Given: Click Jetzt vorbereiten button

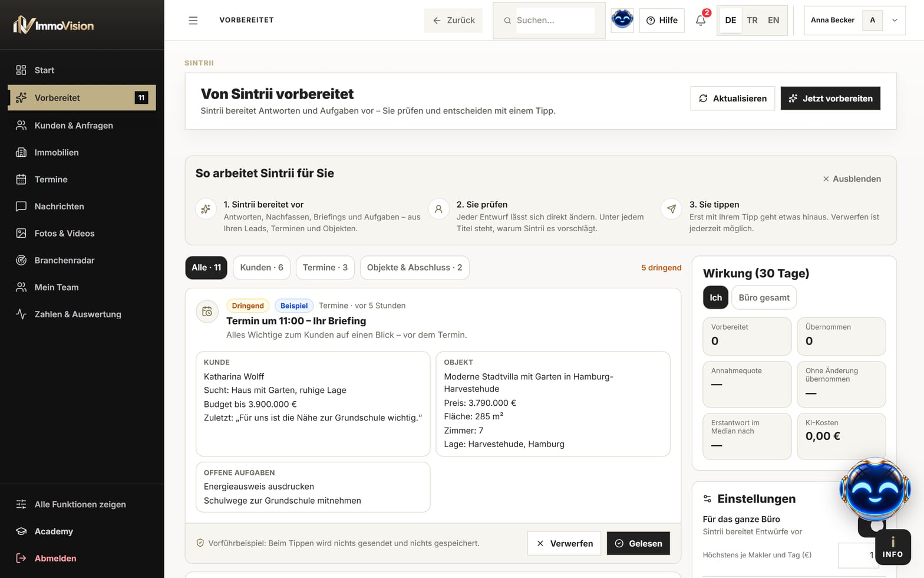Looking at the screenshot, I should click(830, 98).
